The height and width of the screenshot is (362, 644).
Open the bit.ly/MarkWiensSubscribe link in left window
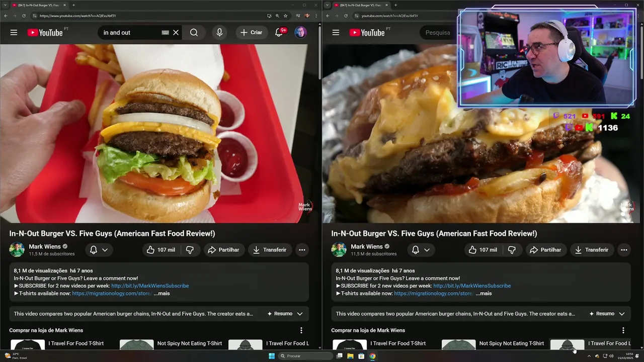coord(150,286)
